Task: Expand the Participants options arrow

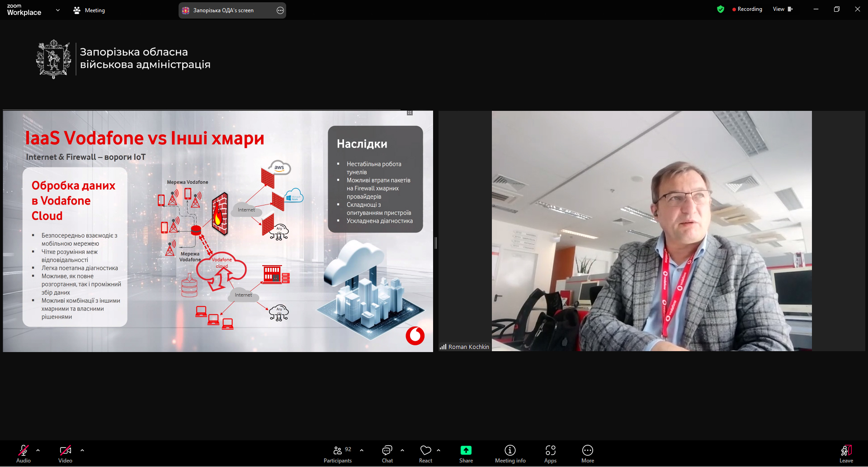Action: pos(362,450)
